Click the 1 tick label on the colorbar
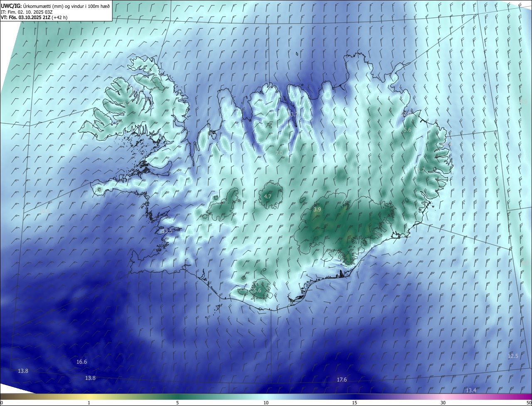 coord(89,403)
